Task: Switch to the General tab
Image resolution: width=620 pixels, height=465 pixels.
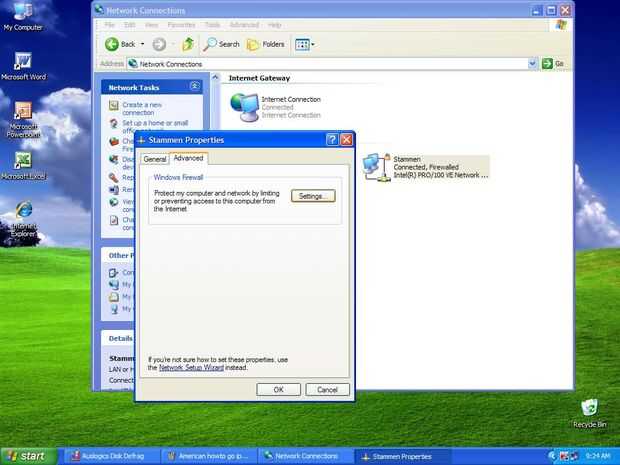Action: [x=155, y=159]
